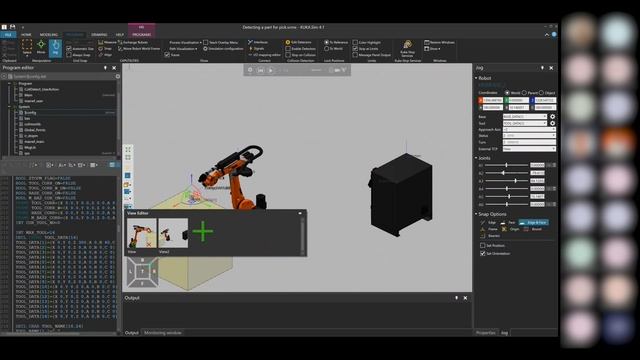This screenshot has width=640, height=360.
Task: Select To Reference radio button
Action: 326,42
